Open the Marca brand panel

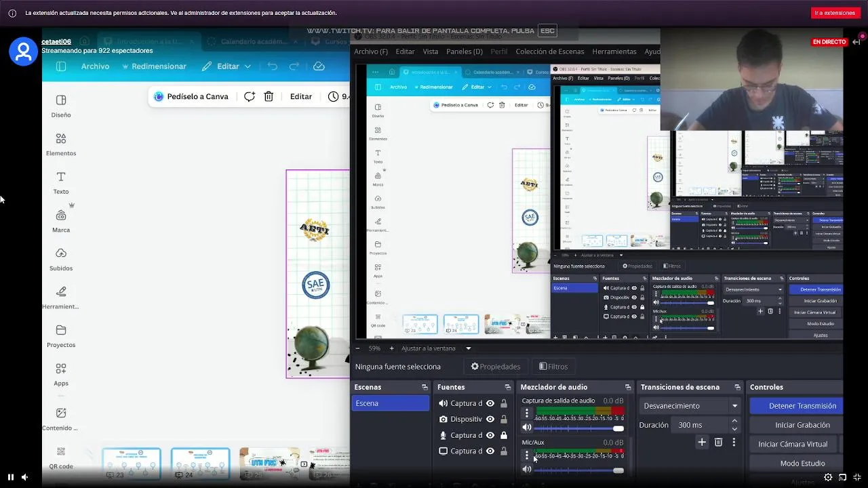(61, 221)
